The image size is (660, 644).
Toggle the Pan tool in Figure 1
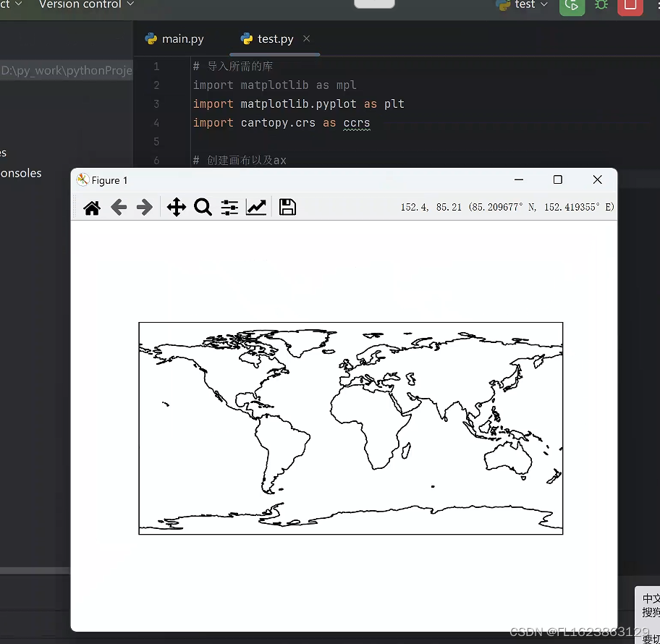tap(176, 207)
